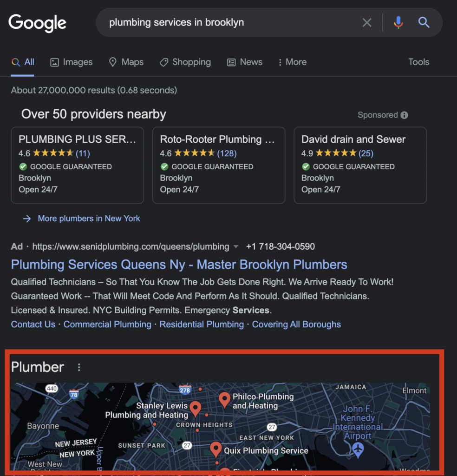The height and width of the screenshot is (476, 457).
Task: Open the News tab
Action: tap(245, 62)
